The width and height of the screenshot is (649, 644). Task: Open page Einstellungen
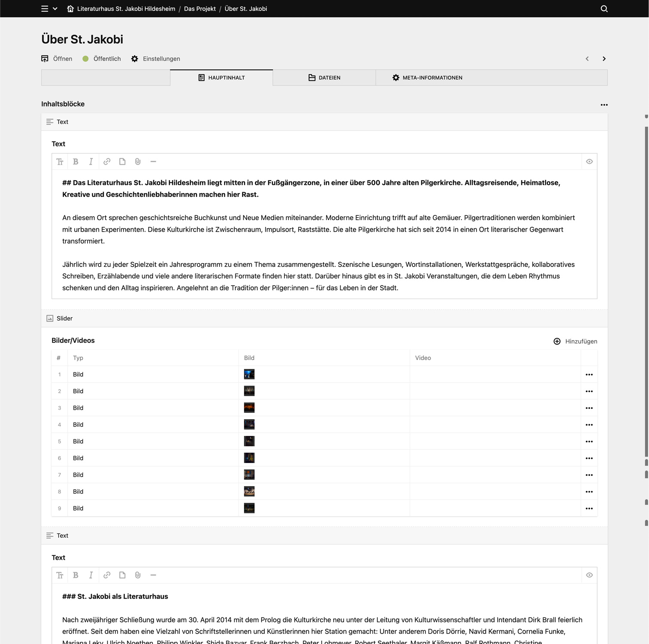pyautogui.click(x=156, y=59)
